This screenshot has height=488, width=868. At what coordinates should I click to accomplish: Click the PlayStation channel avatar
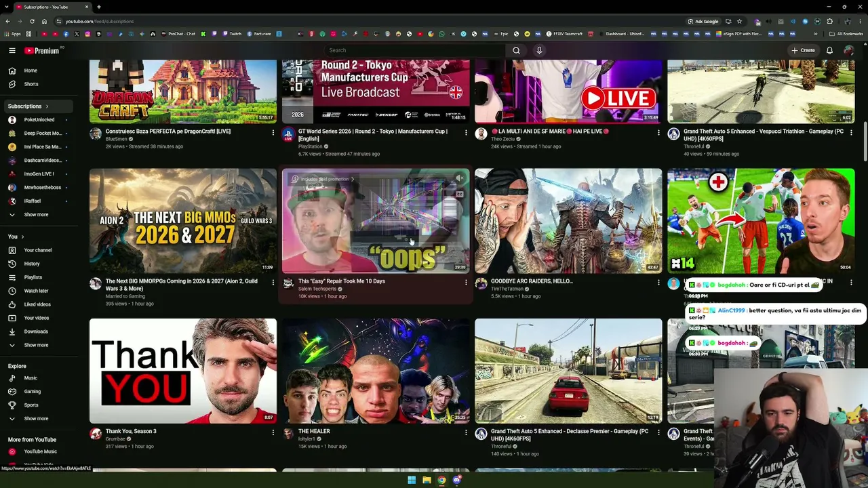click(288, 134)
